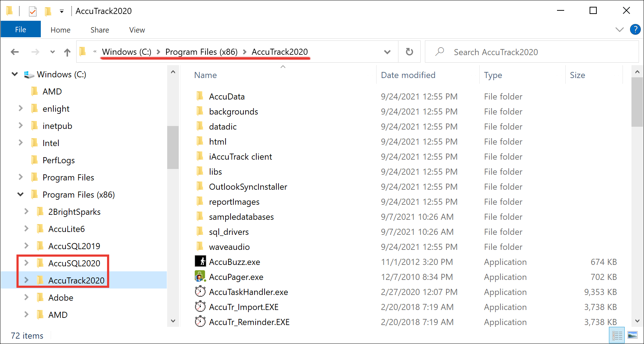Expand the AccuSQL2020 folder node

pyautogui.click(x=26, y=263)
